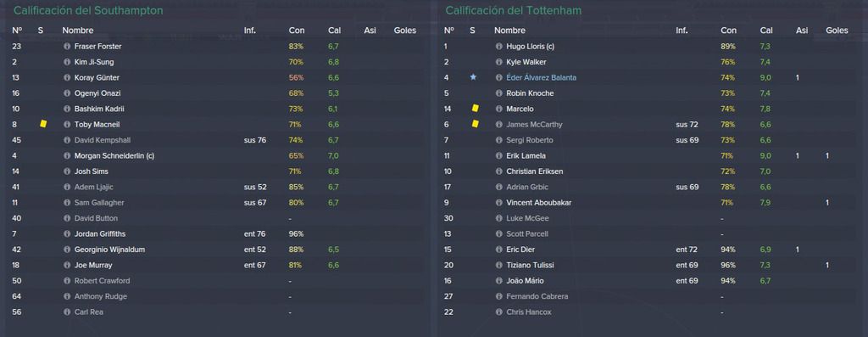Viewport: 868px width, 337px height.
Task: Sort Tottenham table by Con header
Action: 728,31
